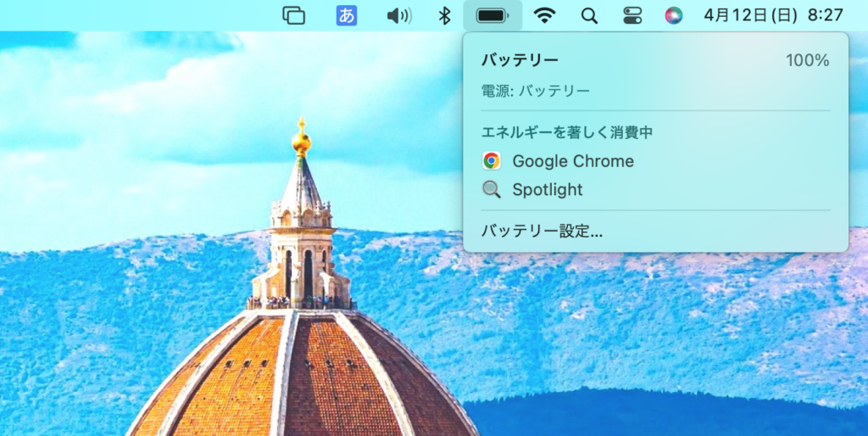Click the date and time clock
Screen dimensions: 868x436
point(773,15)
